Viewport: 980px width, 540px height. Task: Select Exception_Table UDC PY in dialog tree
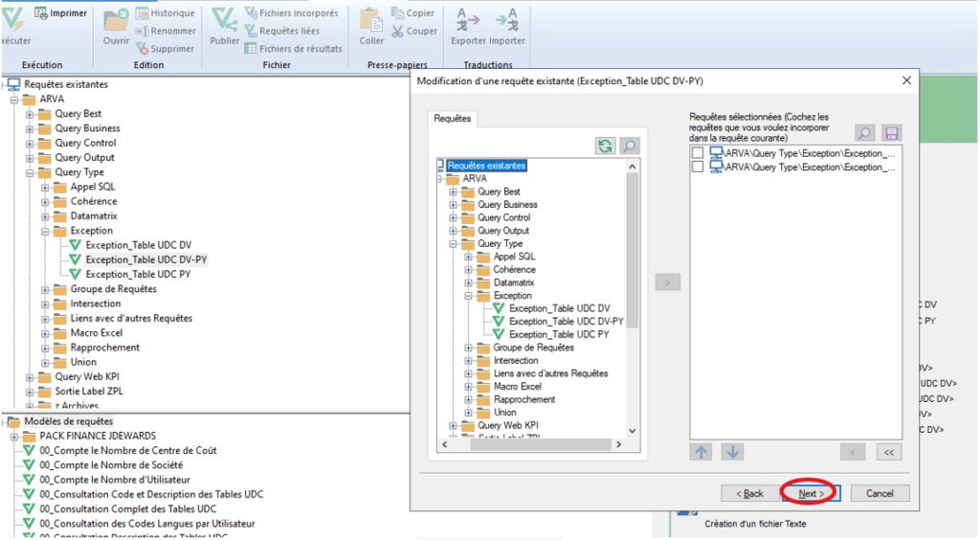click(x=559, y=334)
